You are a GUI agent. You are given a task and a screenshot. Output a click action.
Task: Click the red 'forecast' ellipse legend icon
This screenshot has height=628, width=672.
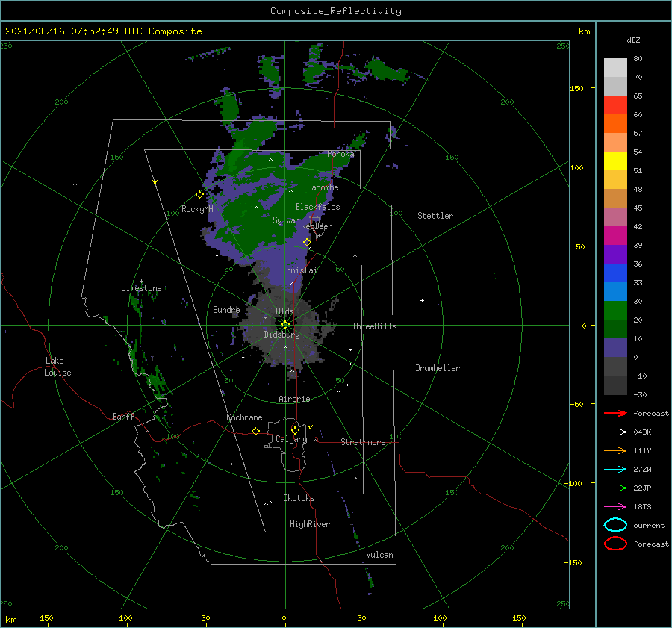point(615,544)
